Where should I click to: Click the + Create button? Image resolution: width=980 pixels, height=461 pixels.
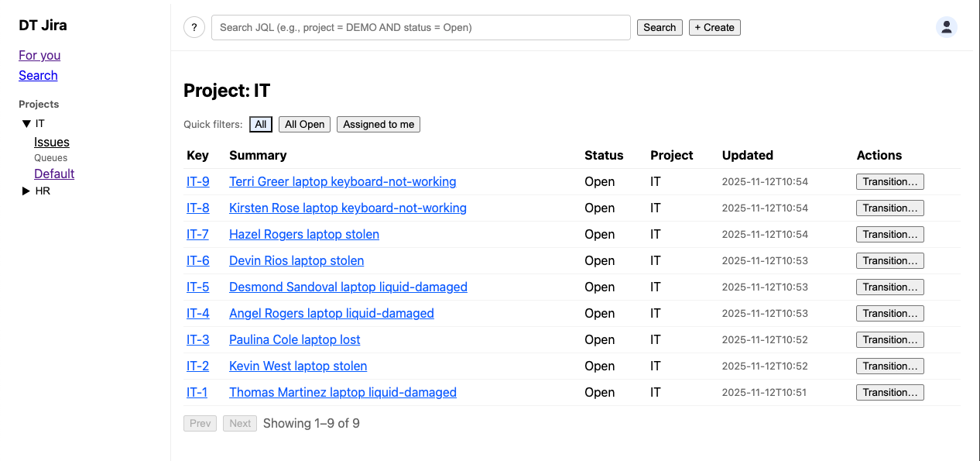click(714, 27)
